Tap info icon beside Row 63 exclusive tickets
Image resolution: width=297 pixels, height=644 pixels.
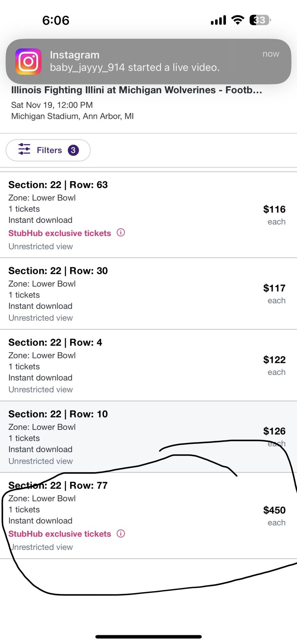(121, 232)
